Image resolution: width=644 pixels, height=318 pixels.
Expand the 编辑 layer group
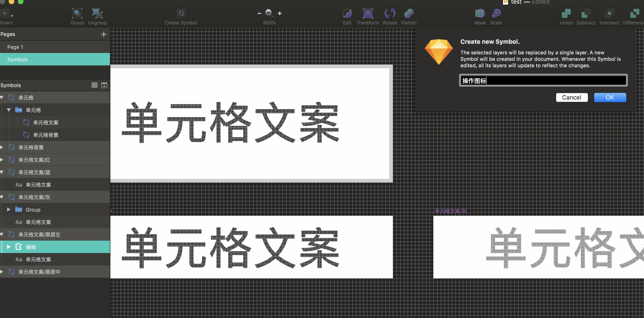point(9,247)
